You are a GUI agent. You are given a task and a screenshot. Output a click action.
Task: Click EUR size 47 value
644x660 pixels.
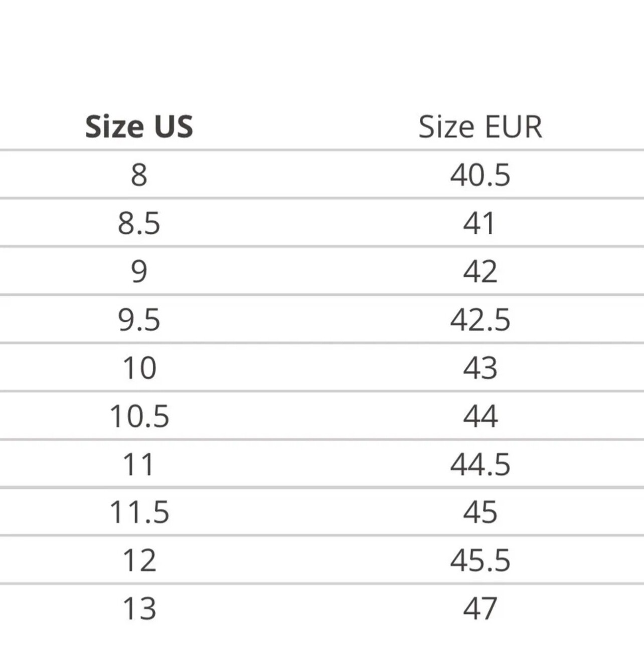pyautogui.click(x=480, y=609)
